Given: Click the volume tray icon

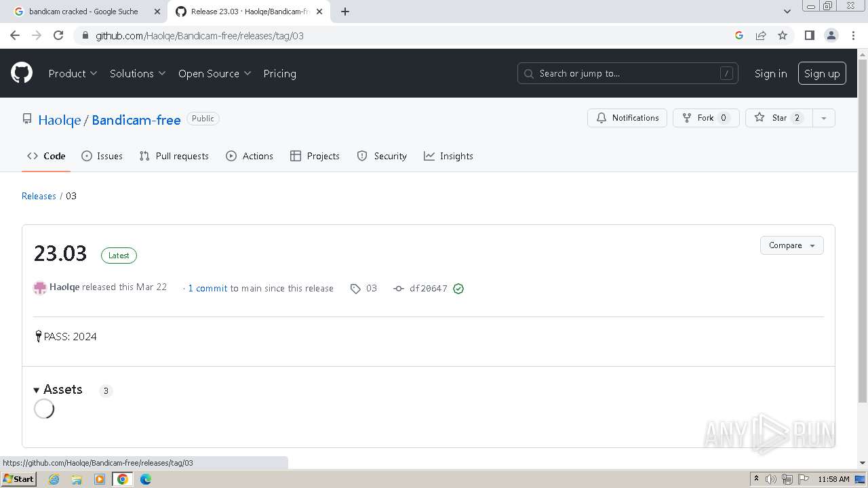Looking at the screenshot, I should click(x=771, y=479).
